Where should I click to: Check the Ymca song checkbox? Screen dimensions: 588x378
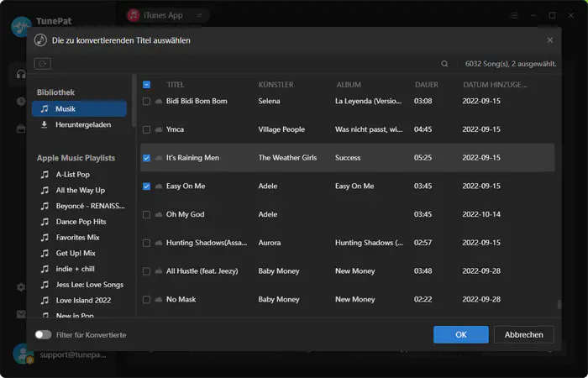tap(147, 129)
